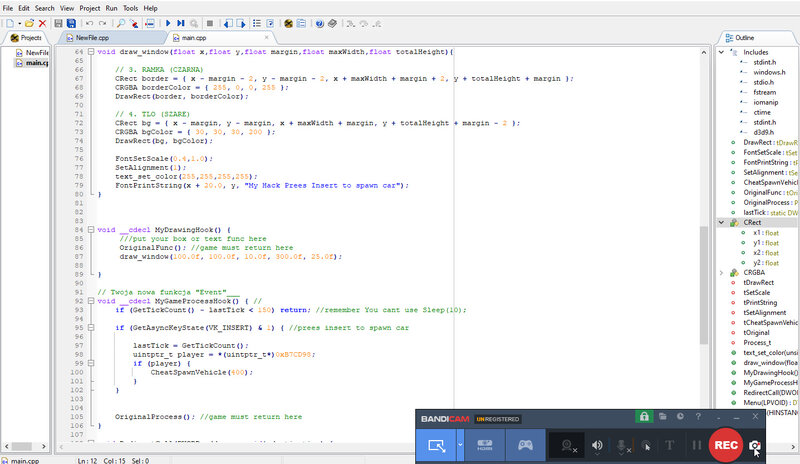Toggle Bandicam speaker sound recording

[598, 446]
